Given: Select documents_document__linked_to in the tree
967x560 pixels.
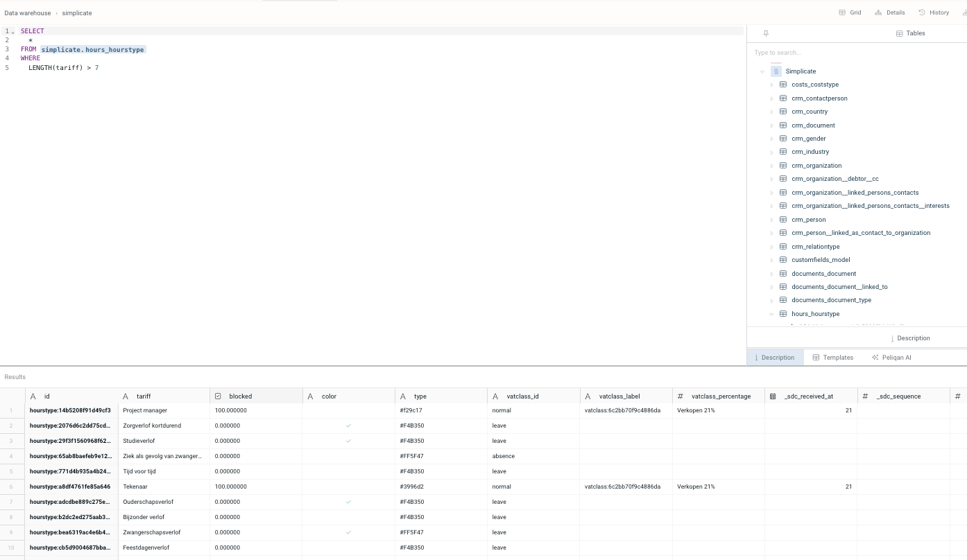Looking at the screenshot, I should 839,287.
